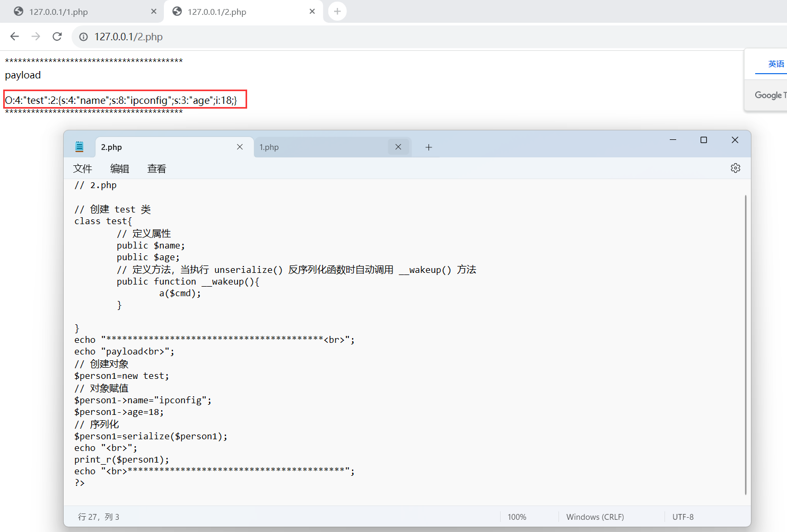Click the "// 序列化" comment line

(97, 424)
